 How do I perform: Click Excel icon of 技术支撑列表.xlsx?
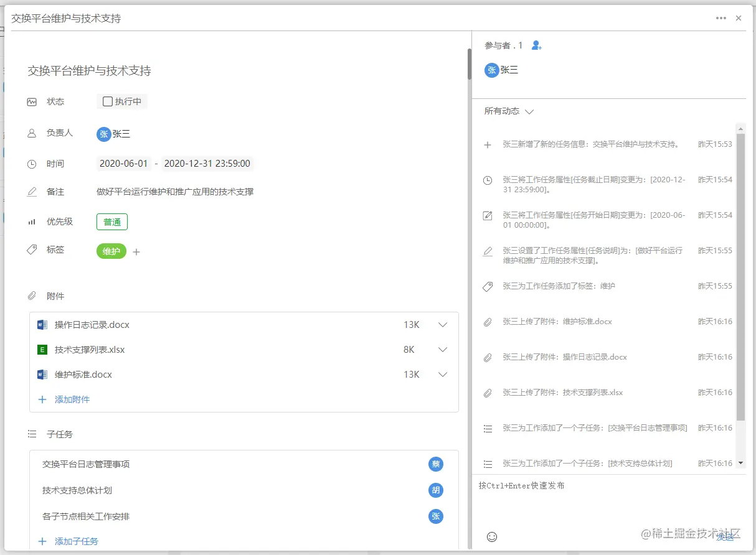[42, 350]
